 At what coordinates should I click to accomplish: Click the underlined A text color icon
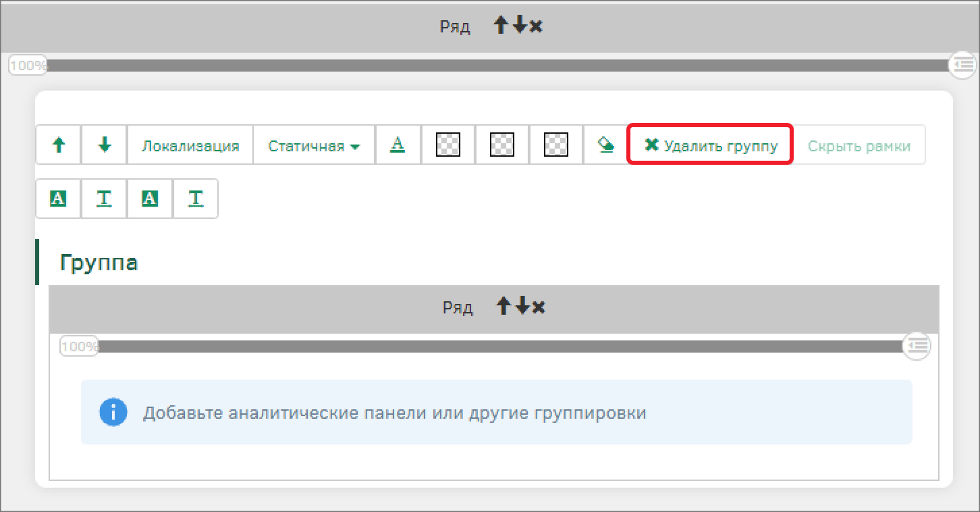point(398,145)
